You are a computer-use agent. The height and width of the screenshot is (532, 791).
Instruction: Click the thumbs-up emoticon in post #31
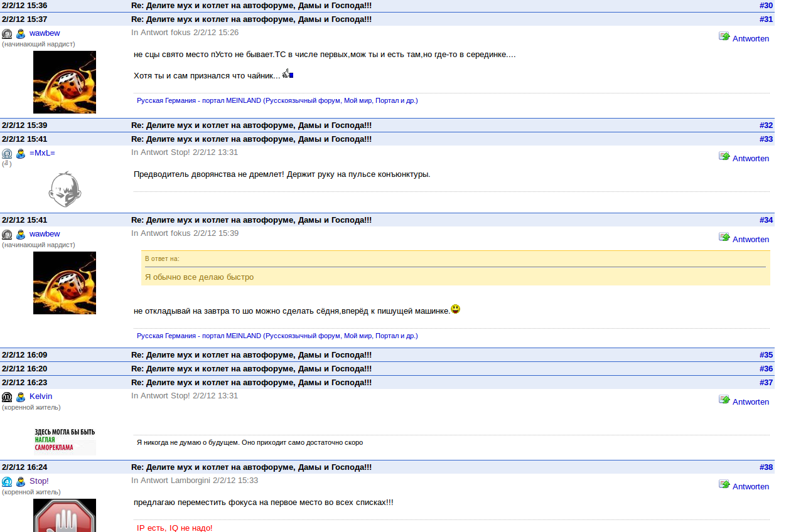point(288,74)
